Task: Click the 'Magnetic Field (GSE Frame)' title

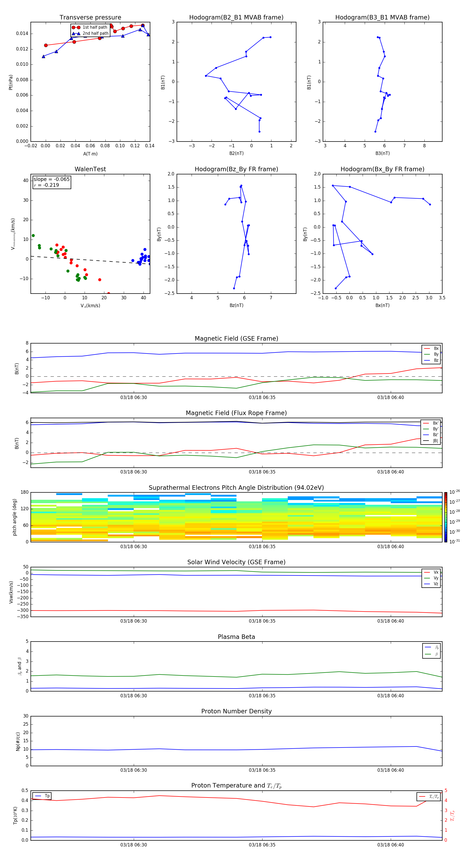Action: point(236,339)
